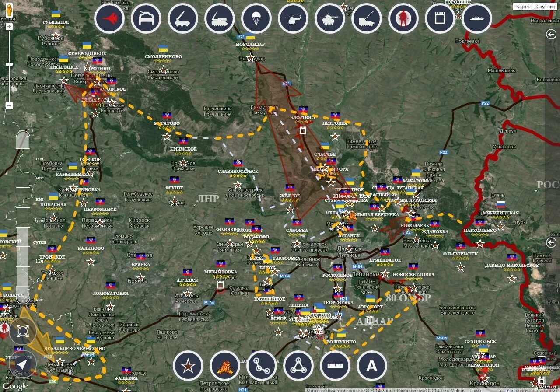Click the СЛАВЯНОСЕРБСК town label
This screenshot has height=392, width=560.
(x=238, y=171)
